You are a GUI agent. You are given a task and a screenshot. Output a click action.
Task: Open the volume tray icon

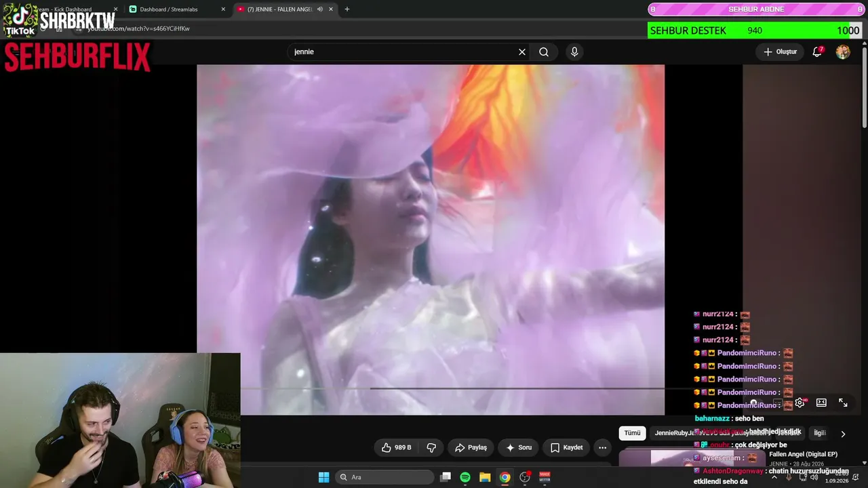[814, 477]
